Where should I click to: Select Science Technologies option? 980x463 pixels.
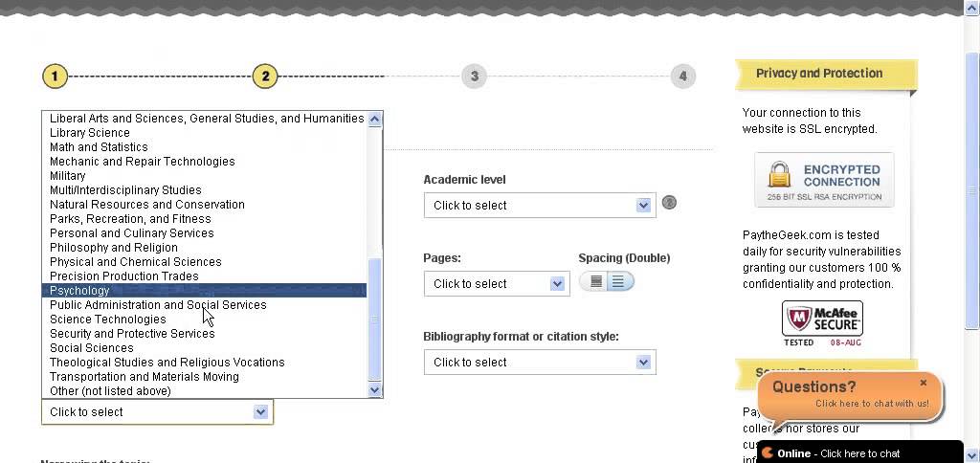point(205,320)
